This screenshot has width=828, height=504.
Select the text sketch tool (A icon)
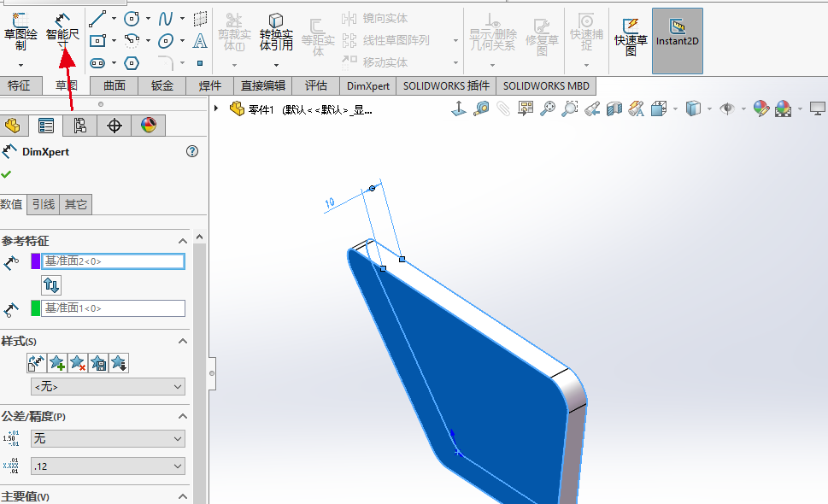199,42
